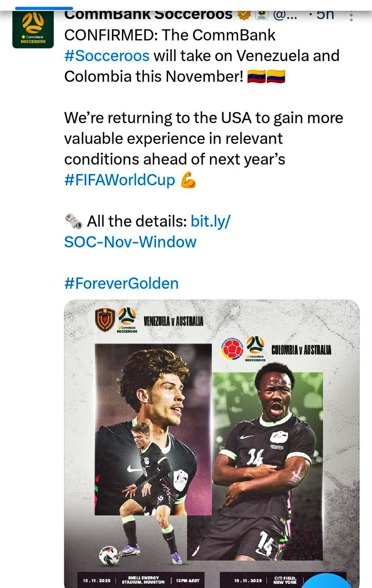Open the CommBank Socceroos profile avatar
372x588 pixels.
coord(33,29)
